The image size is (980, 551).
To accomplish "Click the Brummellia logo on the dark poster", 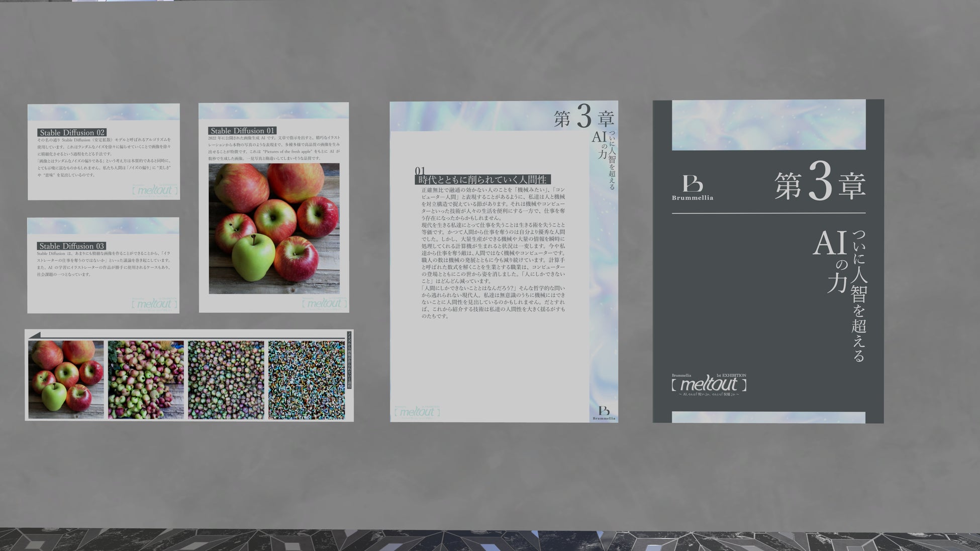I will pyautogui.click(x=692, y=187).
